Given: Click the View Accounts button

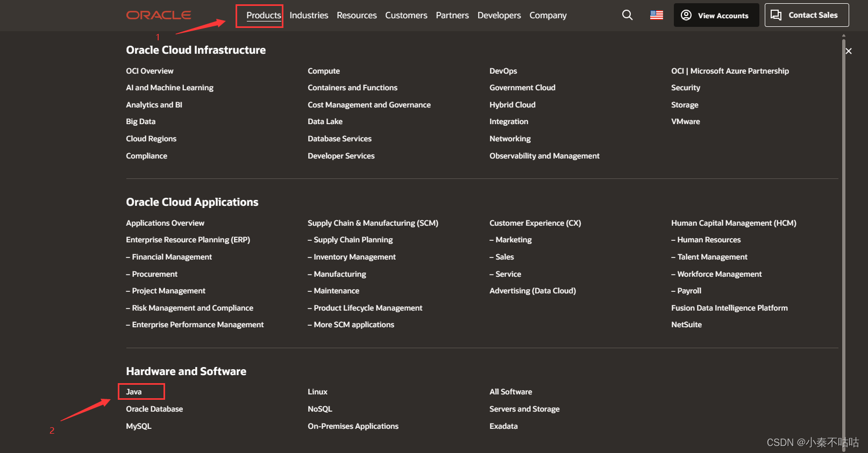Looking at the screenshot, I should pos(716,15).
